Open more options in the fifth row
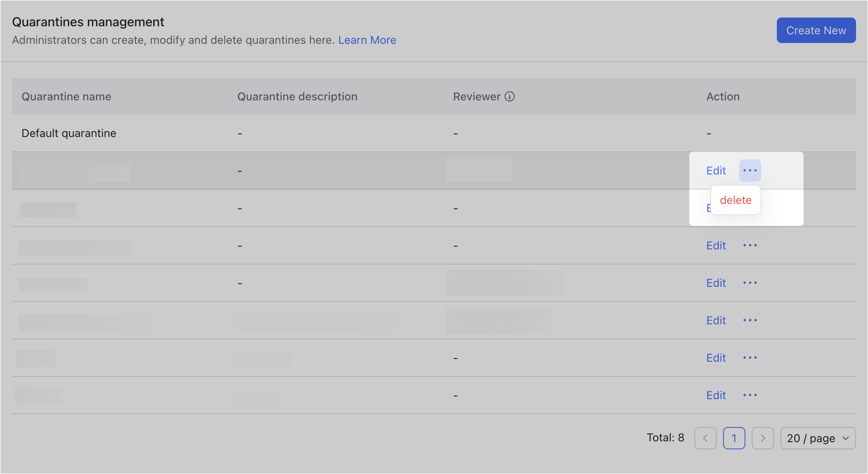 pos(750,283)
